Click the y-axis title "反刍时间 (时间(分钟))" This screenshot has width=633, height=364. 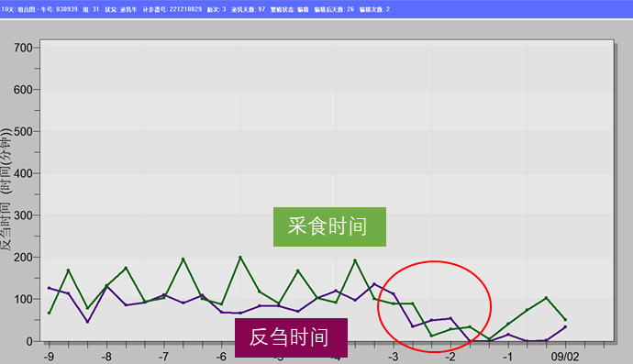pos(6,190)
